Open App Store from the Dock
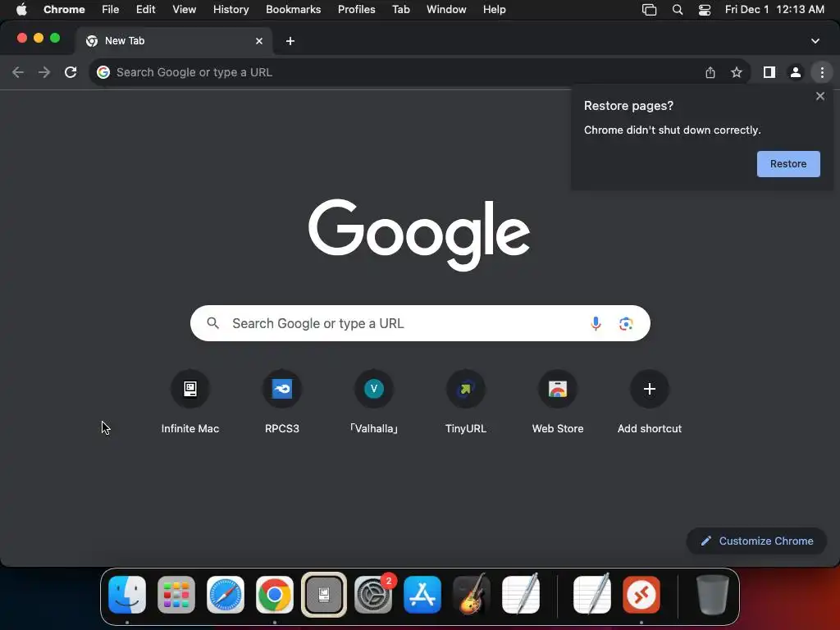This screenshot has height=630, width=840. (x=422, y=595)
